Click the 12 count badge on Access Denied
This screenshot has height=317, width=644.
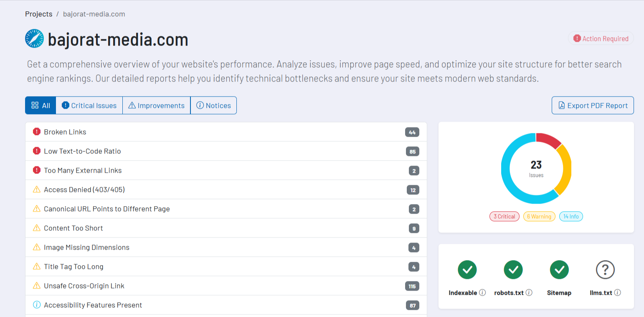click(413, 190)
